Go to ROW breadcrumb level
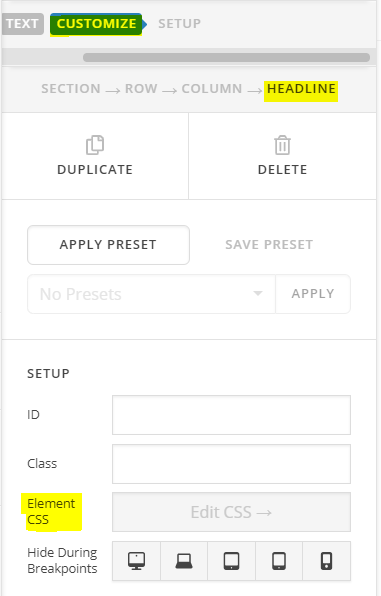 (141, 89)
